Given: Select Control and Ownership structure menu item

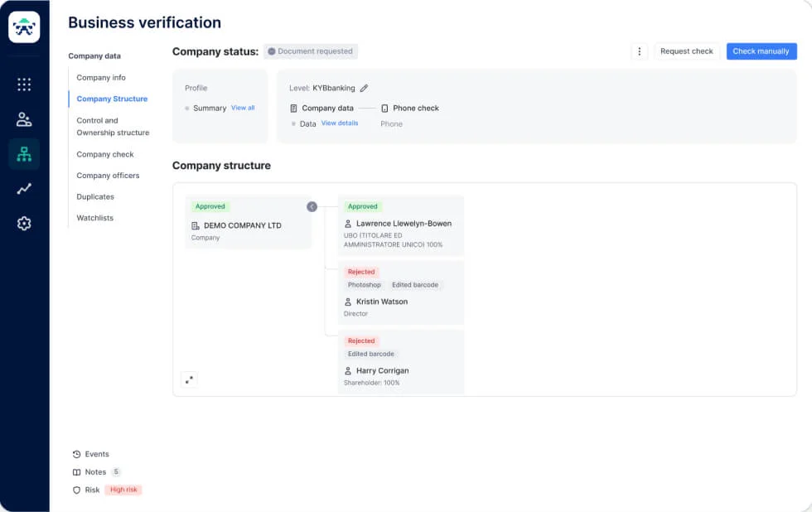Looking at the screenshot, I should [113, 127].
